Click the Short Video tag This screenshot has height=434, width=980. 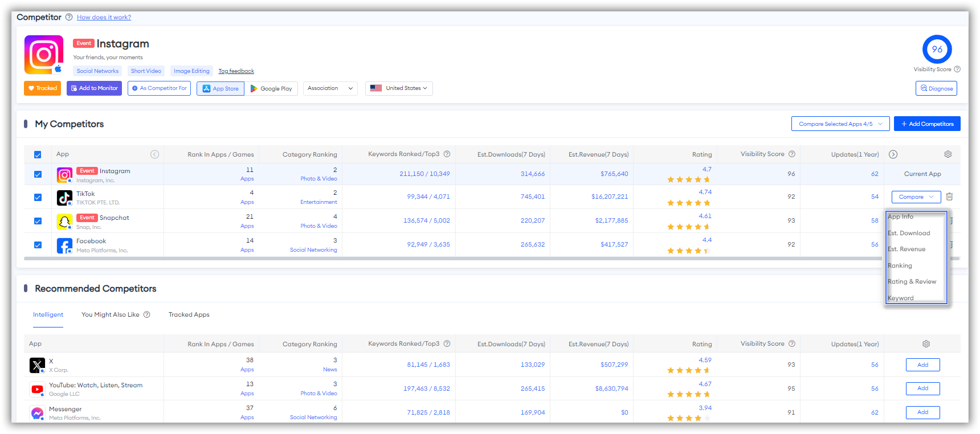click(146, 71)
